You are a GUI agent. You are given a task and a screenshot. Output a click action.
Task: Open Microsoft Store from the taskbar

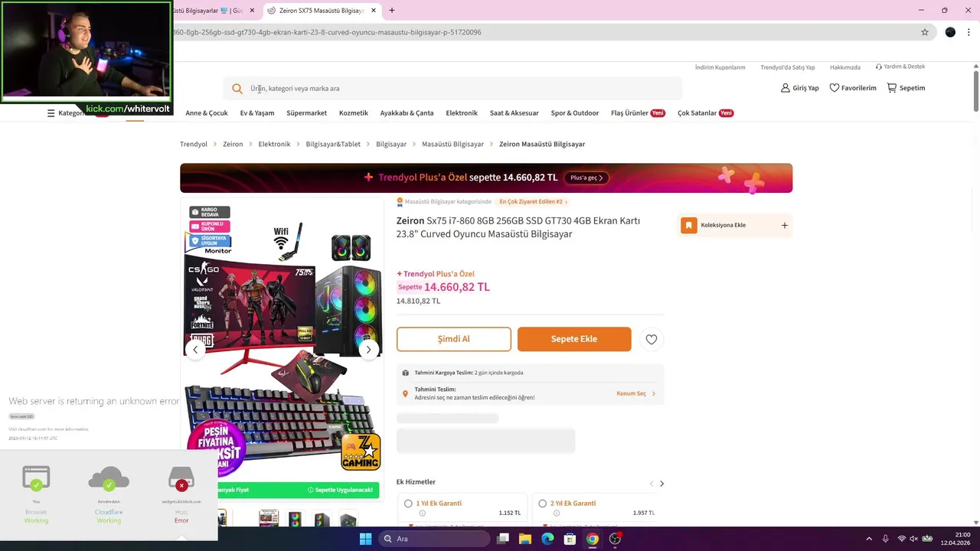coord(570,539)
